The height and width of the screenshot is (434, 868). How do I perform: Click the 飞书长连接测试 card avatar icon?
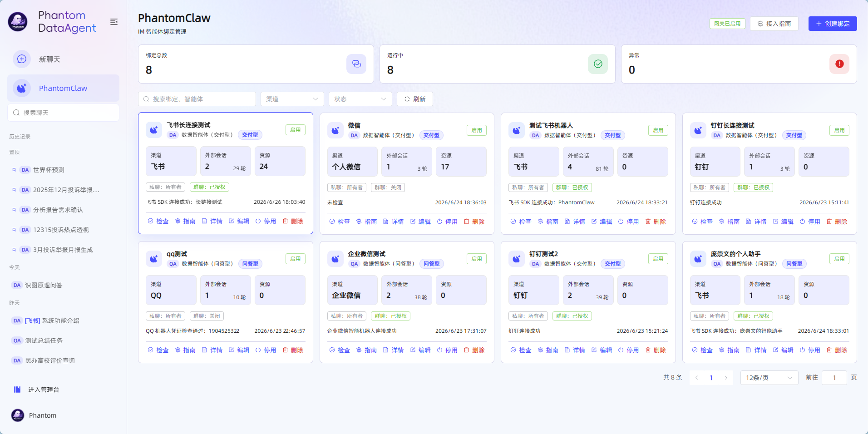[154, 130]
